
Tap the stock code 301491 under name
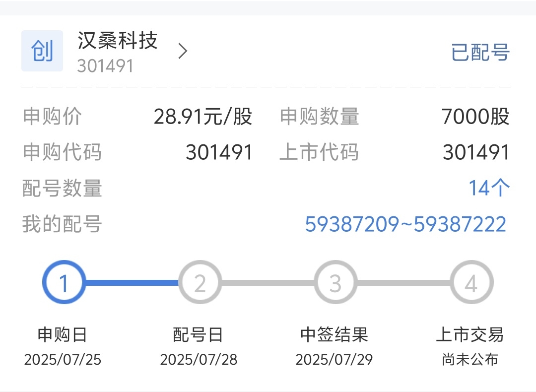105,66
